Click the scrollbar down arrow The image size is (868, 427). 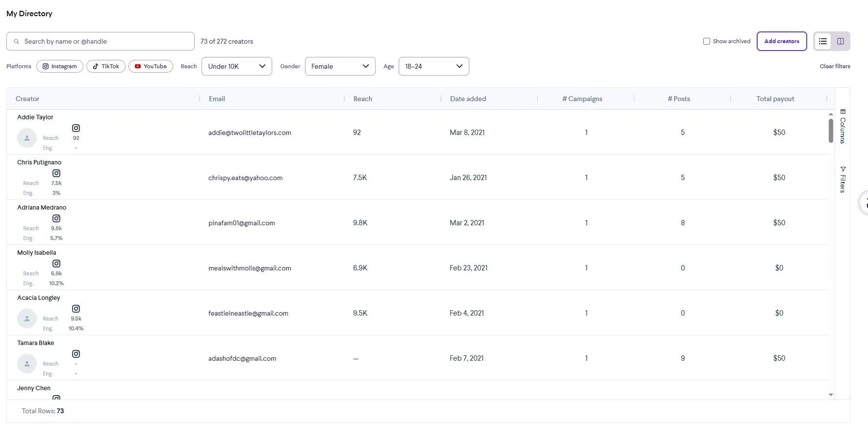pos(831,395)
